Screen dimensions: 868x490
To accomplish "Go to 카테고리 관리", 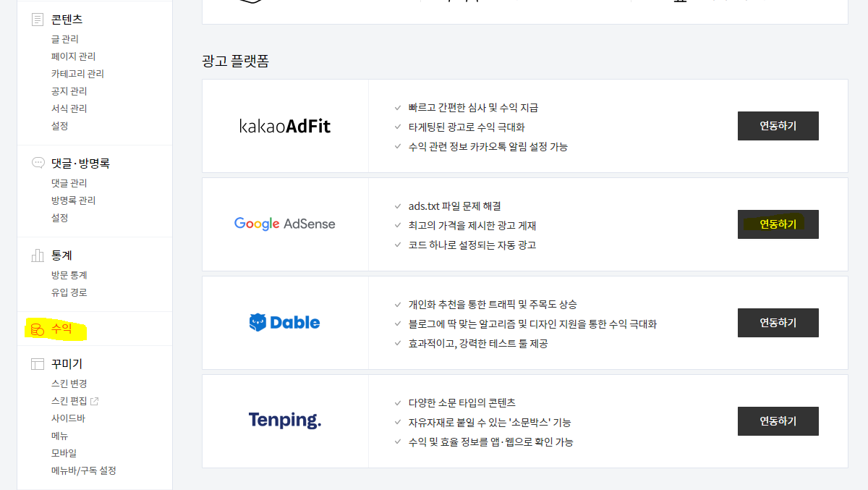I will pos(77,74).
